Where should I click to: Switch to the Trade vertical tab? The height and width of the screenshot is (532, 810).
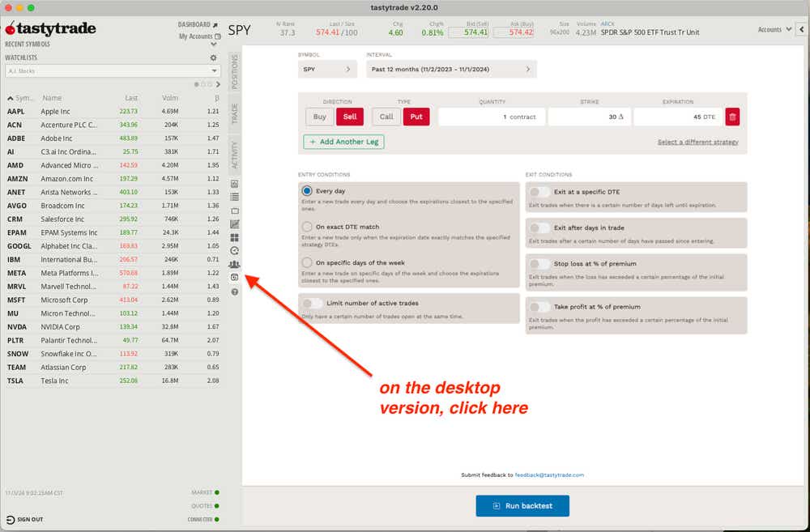pos(235,113)
